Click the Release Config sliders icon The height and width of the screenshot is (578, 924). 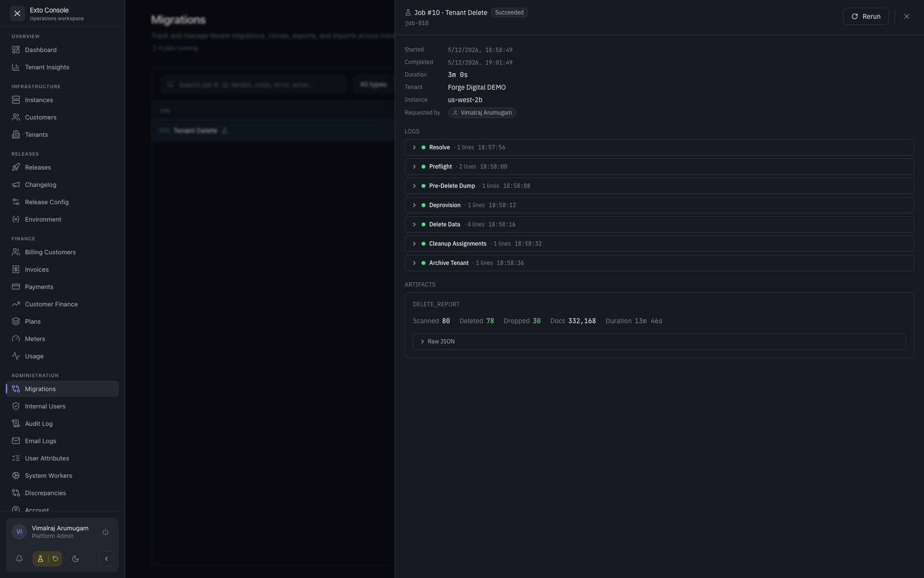point(16,202)
